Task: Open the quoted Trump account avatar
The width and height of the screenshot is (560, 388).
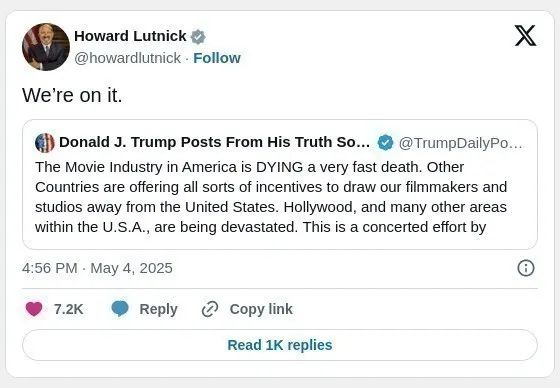Action: (45, 143)
